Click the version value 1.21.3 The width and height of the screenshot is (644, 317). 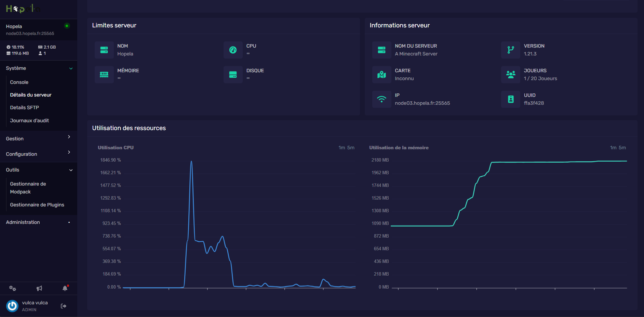[530, 54]
